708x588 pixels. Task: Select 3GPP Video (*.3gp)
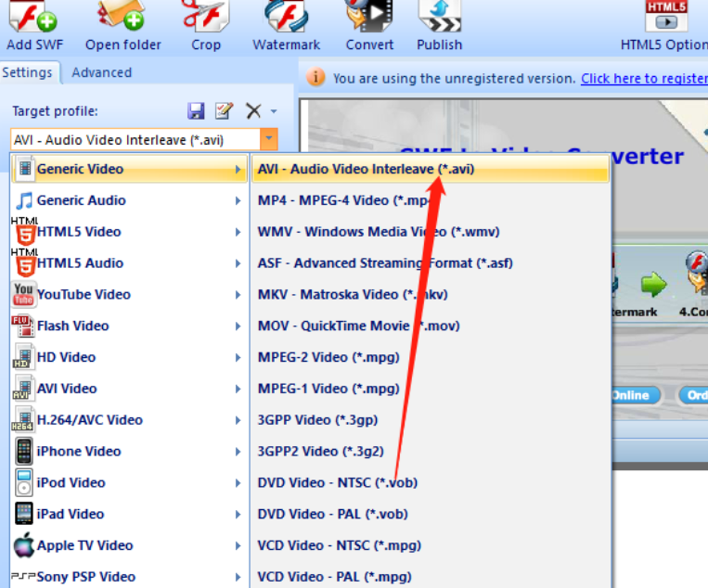click(431, 420)
